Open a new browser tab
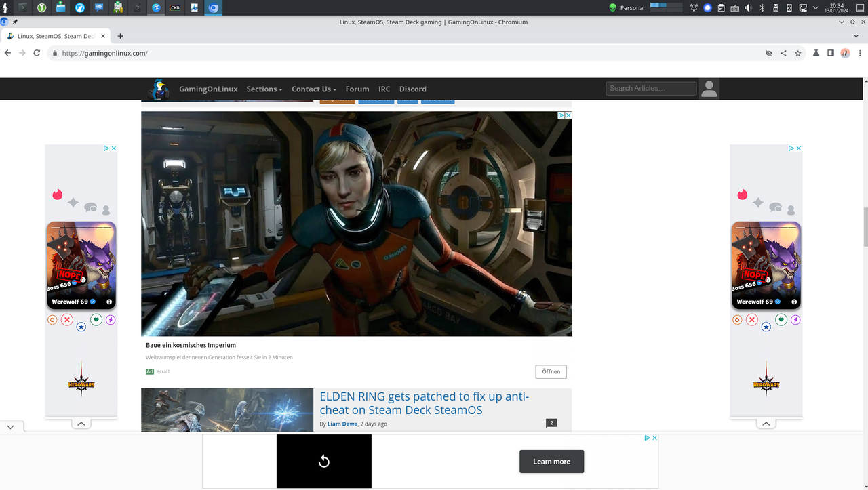This screenshot has width=868, height=490. pos(120,36)
